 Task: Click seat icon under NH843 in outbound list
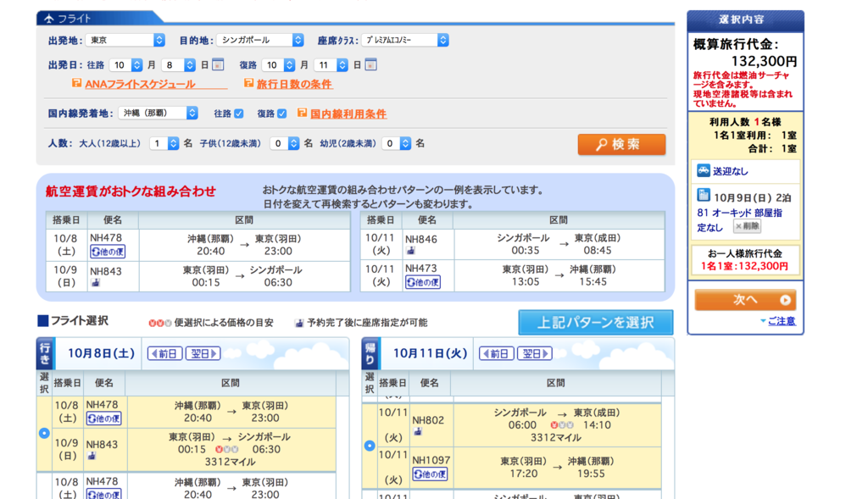92,456
